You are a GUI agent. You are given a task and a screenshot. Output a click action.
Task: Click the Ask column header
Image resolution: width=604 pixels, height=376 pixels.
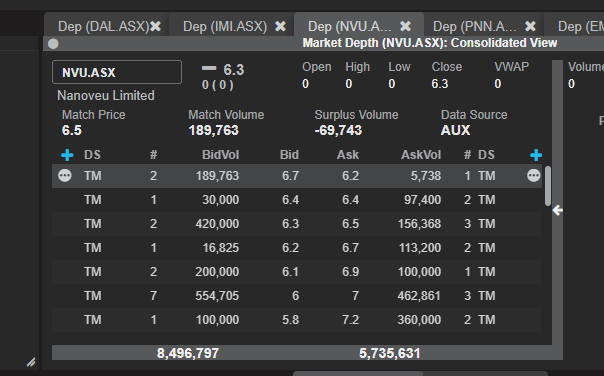pos(348,155)
